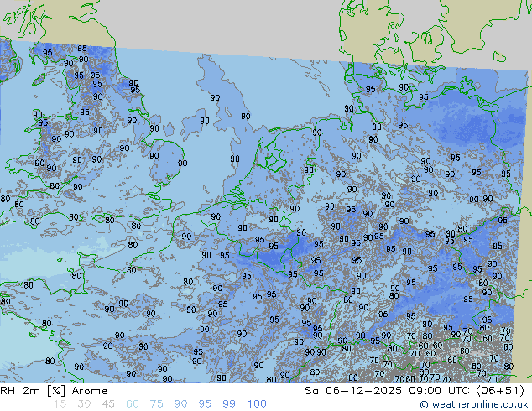Select the 30 value in the bottom legend
Image resolution: width=532 pixels, height=411 pixels.
(84, 404)
